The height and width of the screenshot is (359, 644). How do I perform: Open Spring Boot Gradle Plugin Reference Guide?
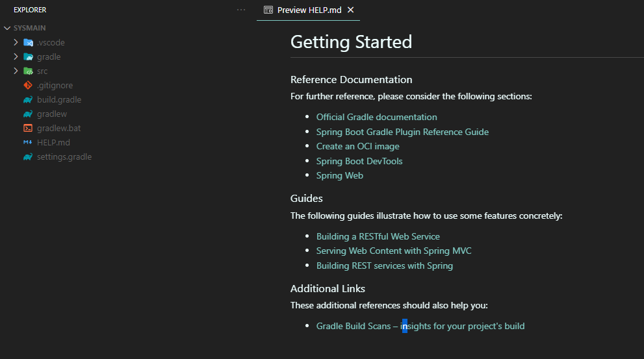(x=402, y=132)
